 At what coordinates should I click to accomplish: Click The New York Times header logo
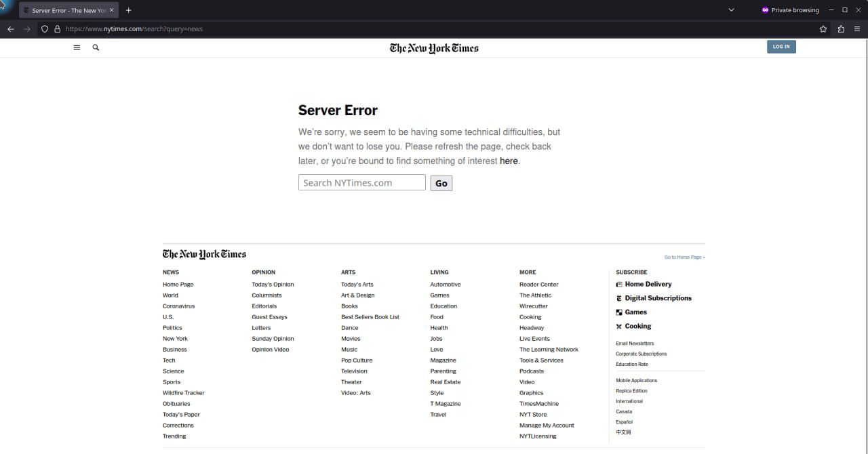434,48
